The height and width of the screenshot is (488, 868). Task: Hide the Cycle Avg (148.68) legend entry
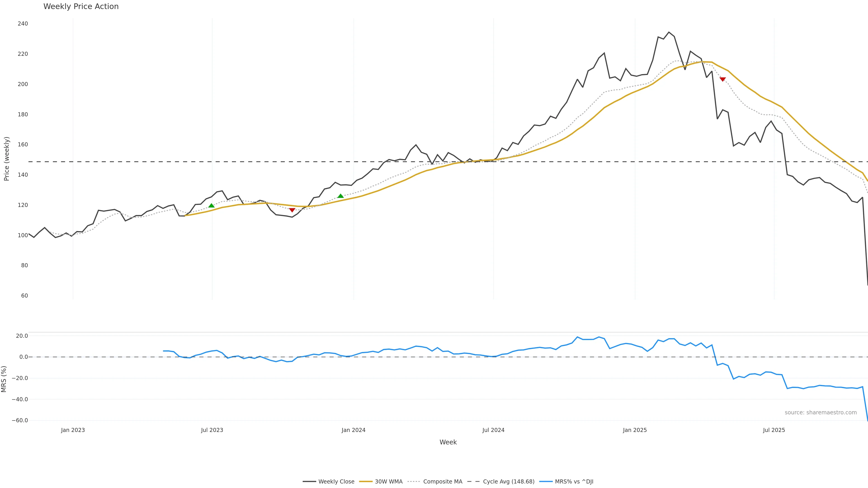point(508,482)
